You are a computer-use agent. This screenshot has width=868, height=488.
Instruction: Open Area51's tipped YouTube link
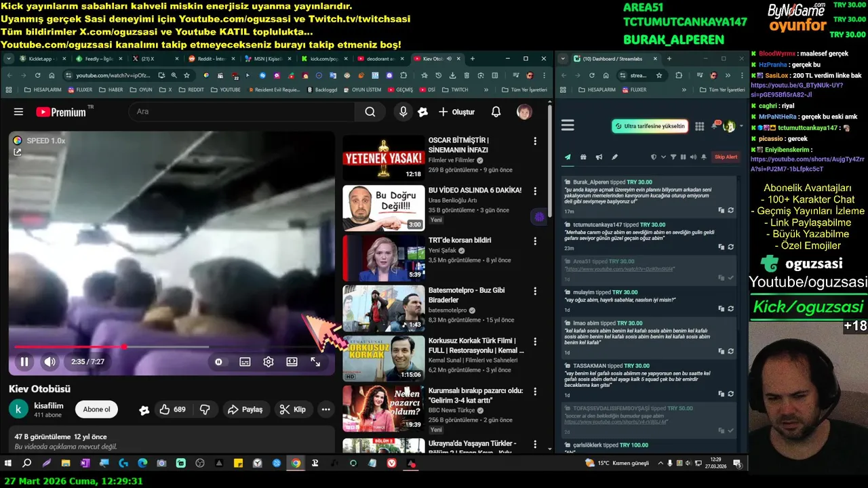[620, 269]
